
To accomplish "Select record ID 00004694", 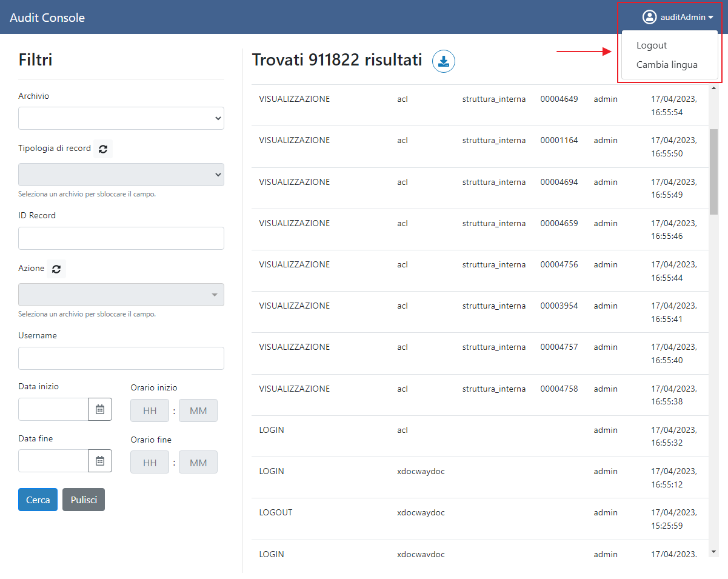I will 559,182.
